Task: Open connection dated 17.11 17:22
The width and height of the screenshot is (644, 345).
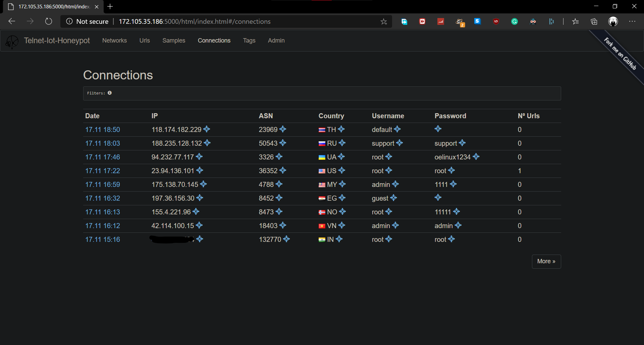Action: click(x=102, y=171)
